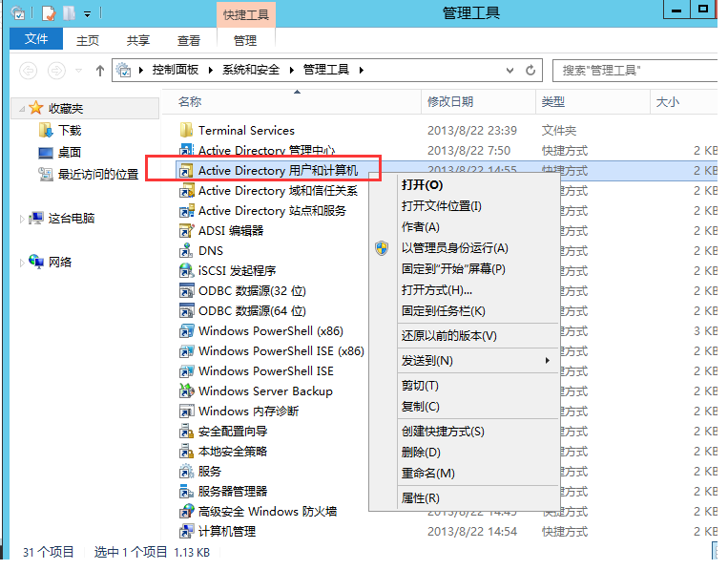The height and width of the screenshot is (570, 728).
Task: Expand the 这台电脑 tree node
Action: point(22,219)
